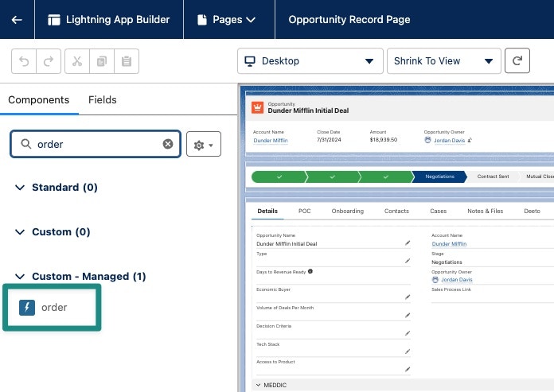
Task: Click the Jordan Davis owner link in highlights
Action: point(449,141)
